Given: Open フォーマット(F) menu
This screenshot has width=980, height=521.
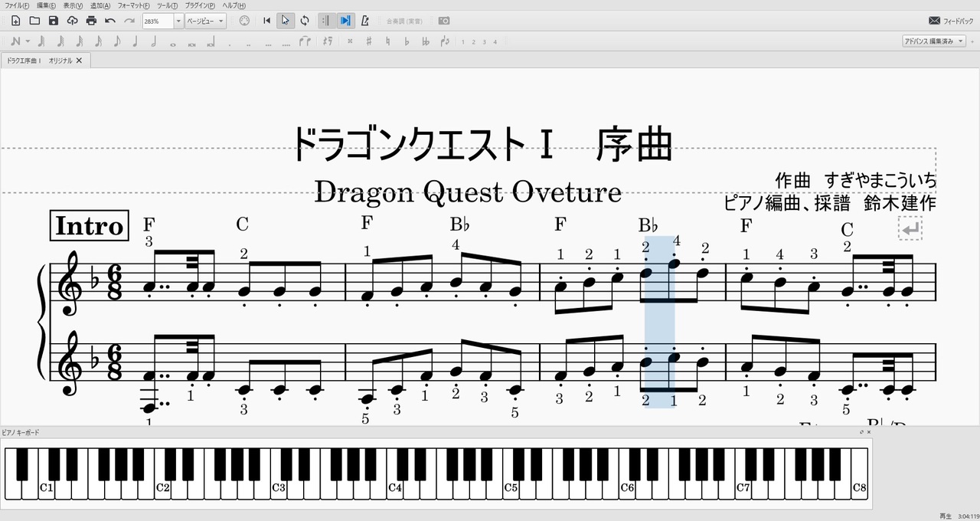Looking at the screenshot, I should tap(134, 5).
